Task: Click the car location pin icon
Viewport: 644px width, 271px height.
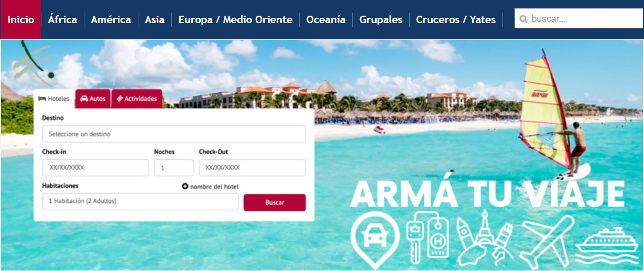Action: [374, 240]
